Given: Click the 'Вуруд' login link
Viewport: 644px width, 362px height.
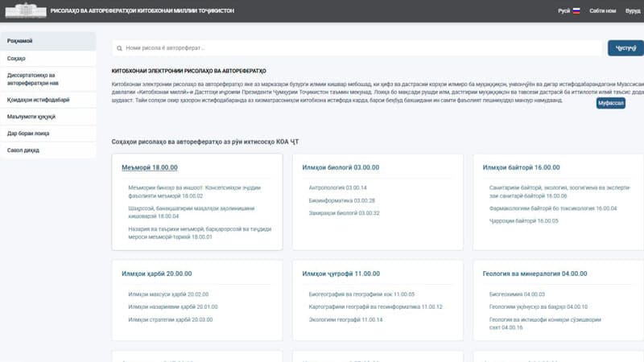Looking at the screenshot, I should click(633, 11).
